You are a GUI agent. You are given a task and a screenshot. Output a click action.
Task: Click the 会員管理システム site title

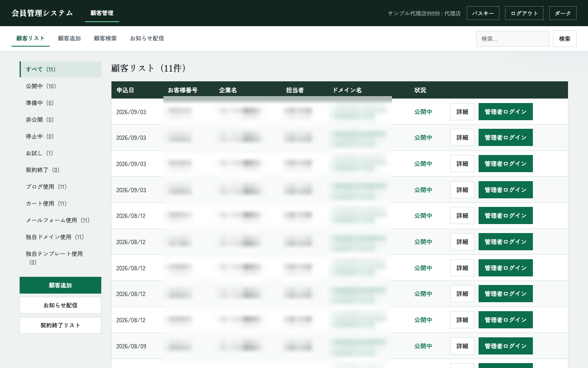click(42, 13)
